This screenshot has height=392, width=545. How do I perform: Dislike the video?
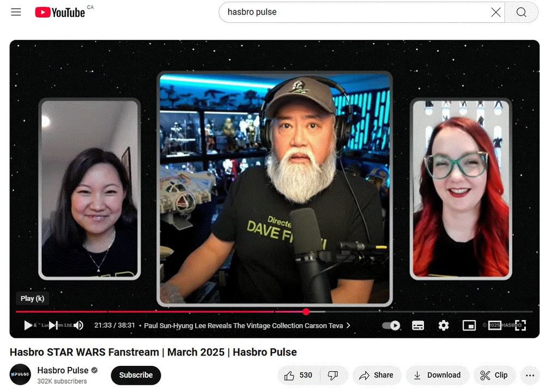click(x=333, y=375)
